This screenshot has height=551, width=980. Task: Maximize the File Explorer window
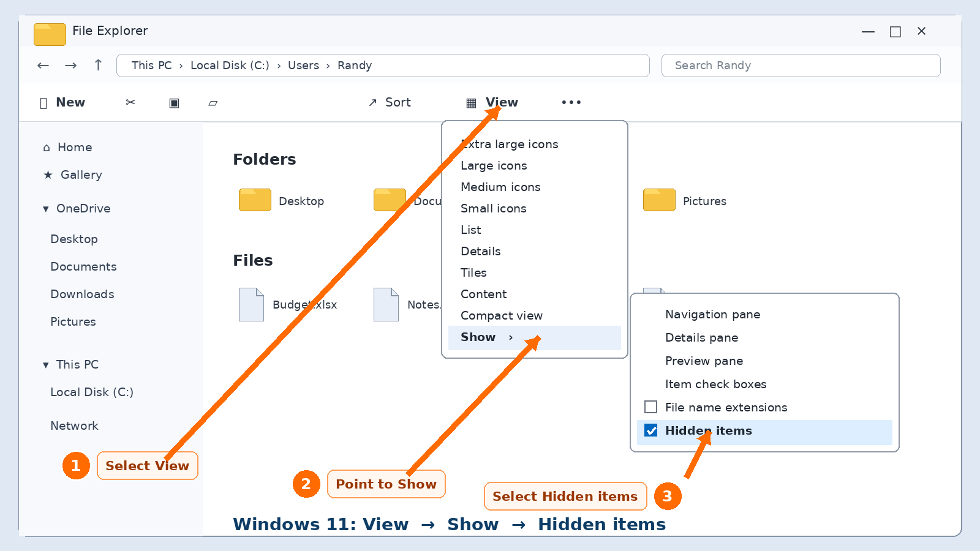click(895, 31)
